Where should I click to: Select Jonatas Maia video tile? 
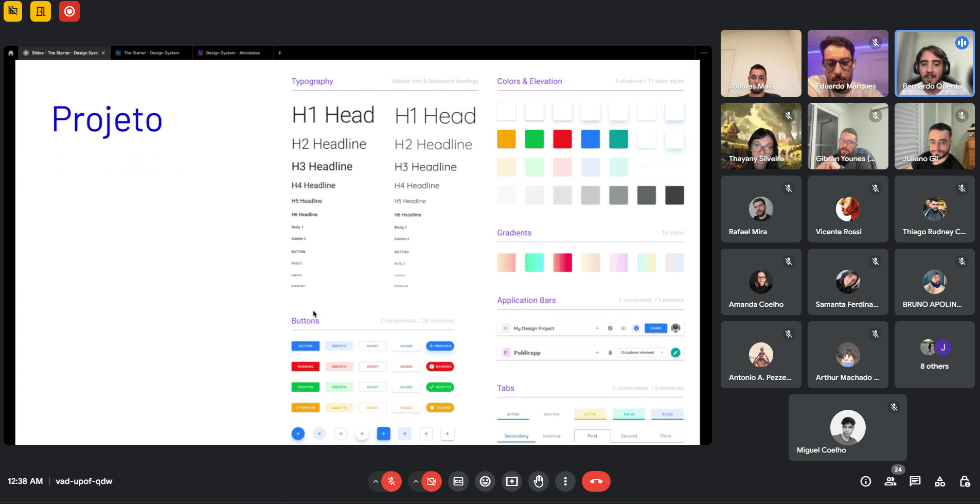click(761, 63)
